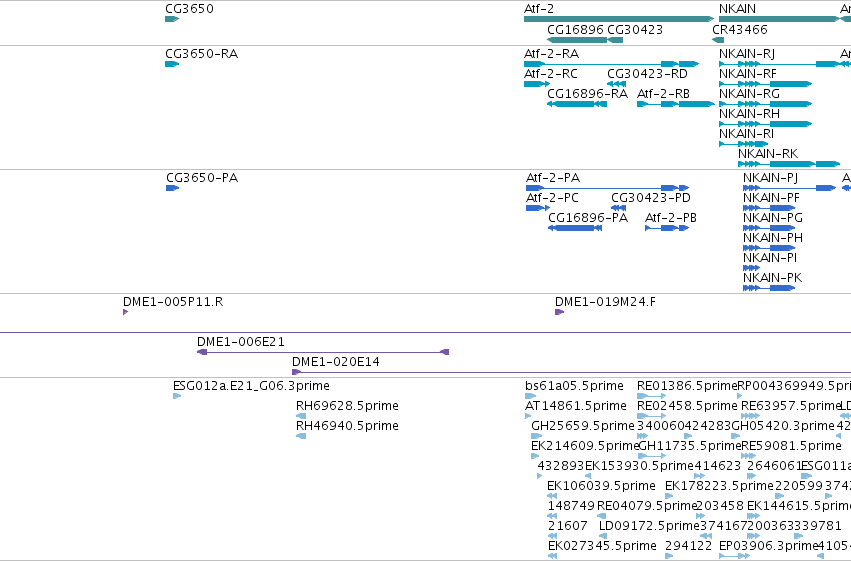Open protein NKAIN-PH

pyautogui.click(x=773, y=238)
